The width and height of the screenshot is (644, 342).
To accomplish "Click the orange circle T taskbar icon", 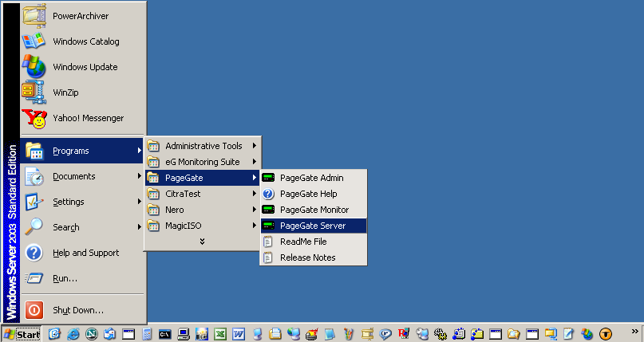I will click(606, 334).
